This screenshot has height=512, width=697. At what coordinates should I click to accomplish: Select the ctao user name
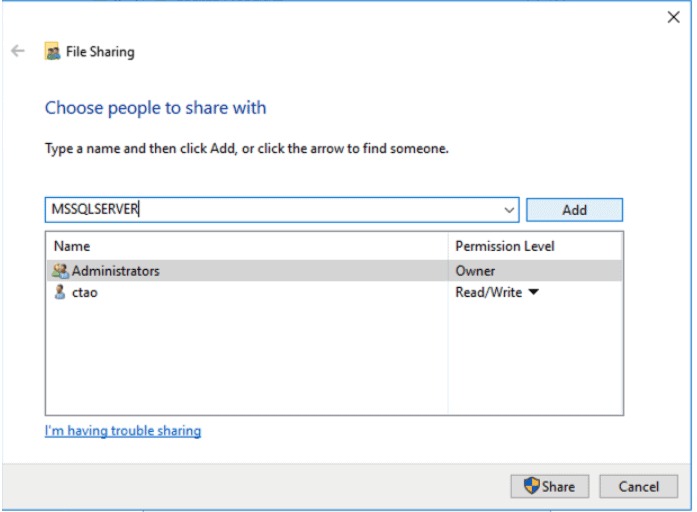click(85, 293)
